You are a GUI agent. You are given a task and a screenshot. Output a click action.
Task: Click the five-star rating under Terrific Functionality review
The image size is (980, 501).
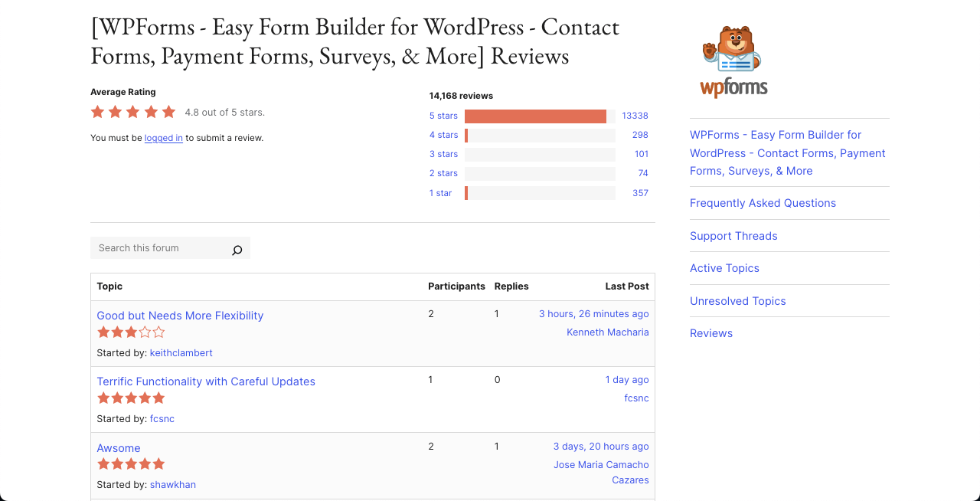(131, 398)
